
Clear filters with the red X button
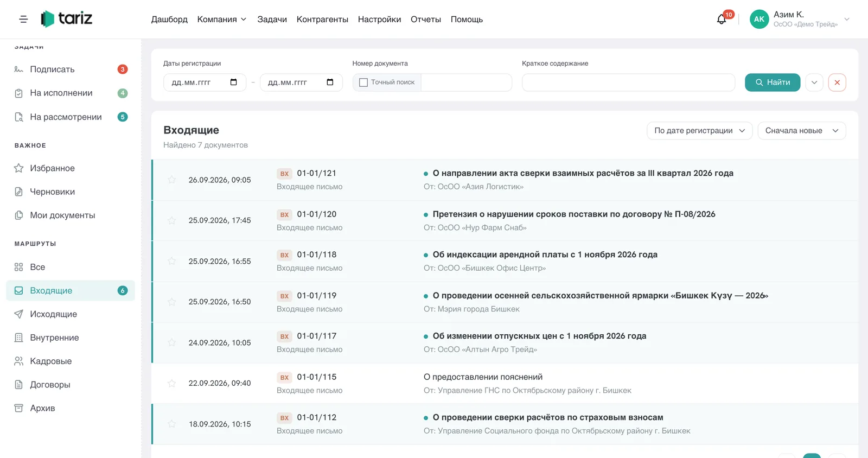(x=837, y=82)
